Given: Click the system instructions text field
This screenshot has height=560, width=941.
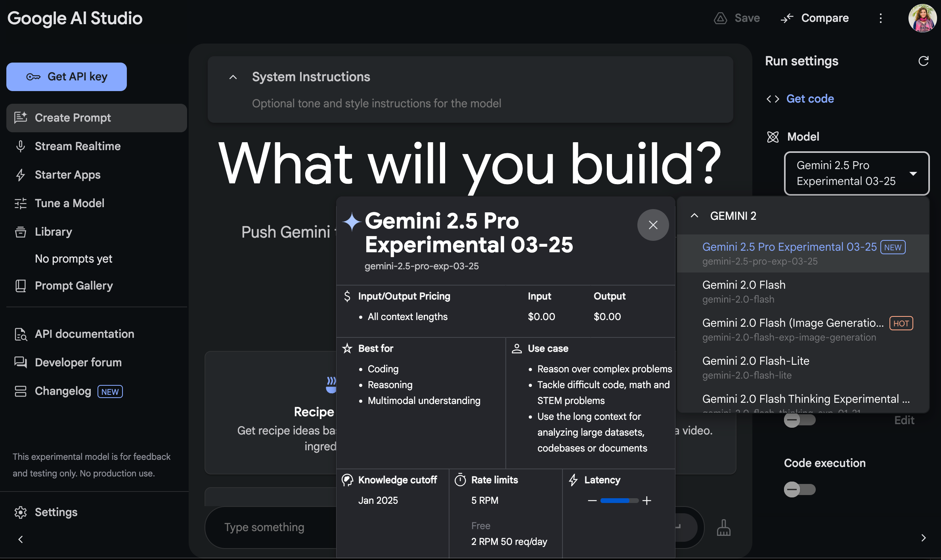Looking at the screenshot, I should pyautogui.click(x=377, y=104).
